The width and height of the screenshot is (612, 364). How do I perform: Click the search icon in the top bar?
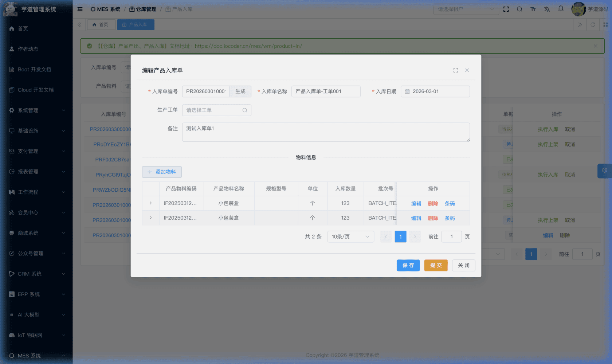[x=519, y=9]
